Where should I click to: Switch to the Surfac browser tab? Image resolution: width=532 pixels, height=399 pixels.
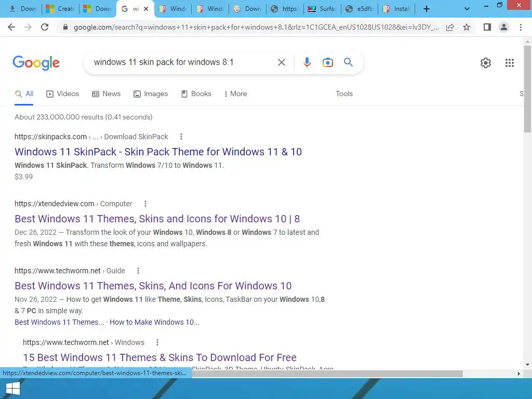coord(322,9)
